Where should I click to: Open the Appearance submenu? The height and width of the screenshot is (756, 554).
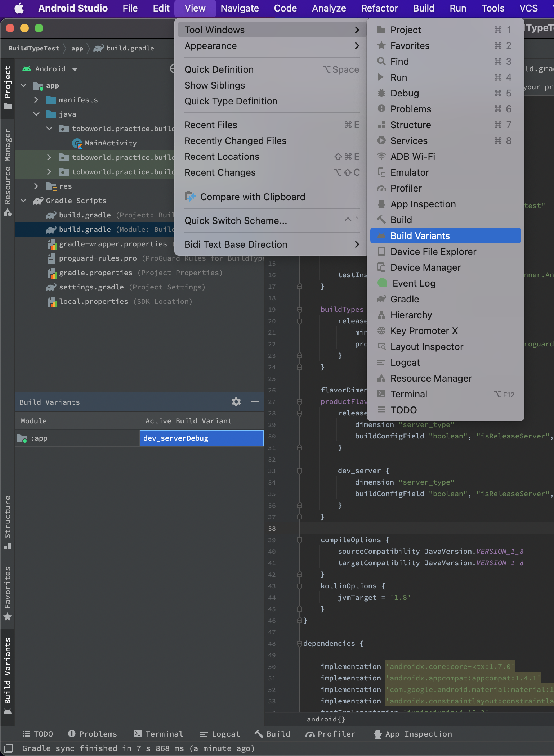[272, 46]
